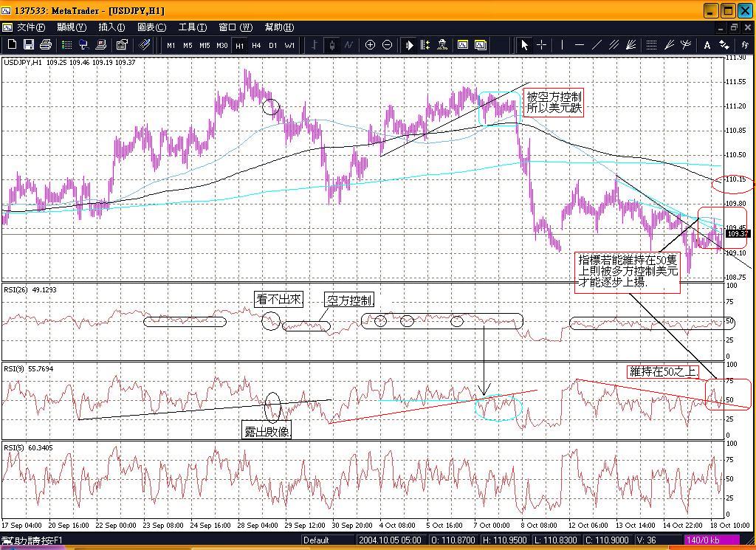
Task: Click the Print icon in toolbar
Action: coord(46,45)
